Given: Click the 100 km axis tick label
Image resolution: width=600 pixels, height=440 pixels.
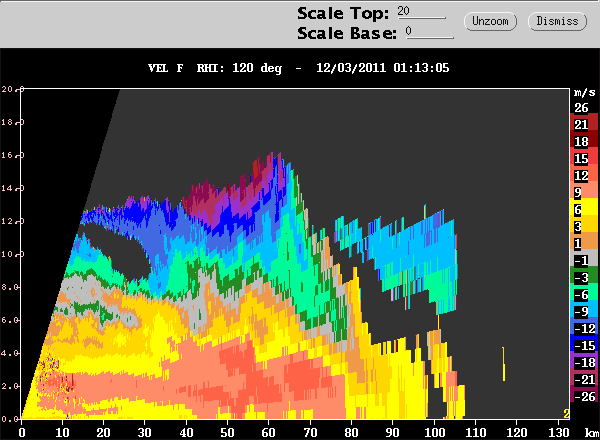Looking at the screenshot, I should (x=435, y=433).
